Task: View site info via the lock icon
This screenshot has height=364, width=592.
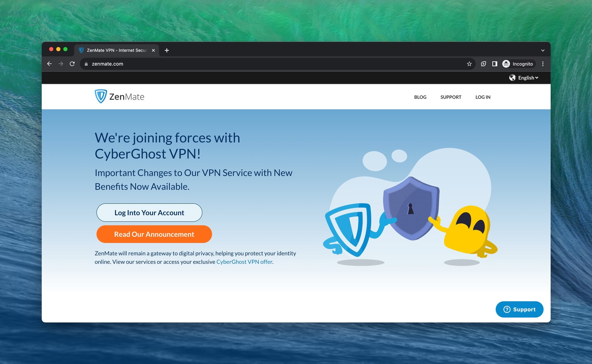Action: [x=86, y=64]
